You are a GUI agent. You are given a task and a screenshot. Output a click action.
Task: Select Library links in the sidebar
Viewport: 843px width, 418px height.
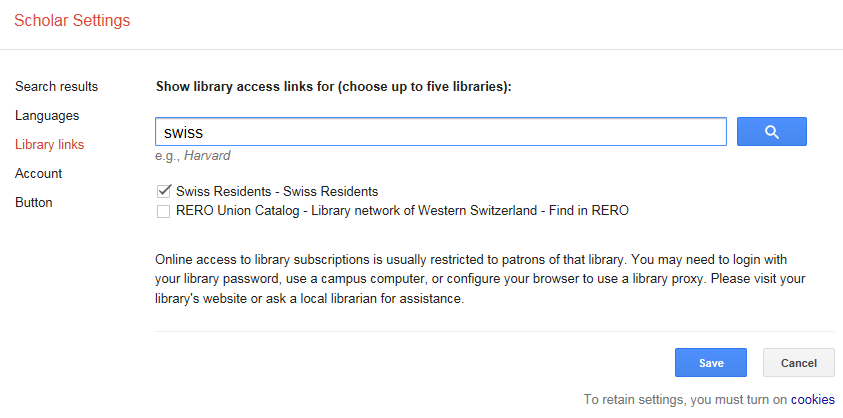(49, 145)
